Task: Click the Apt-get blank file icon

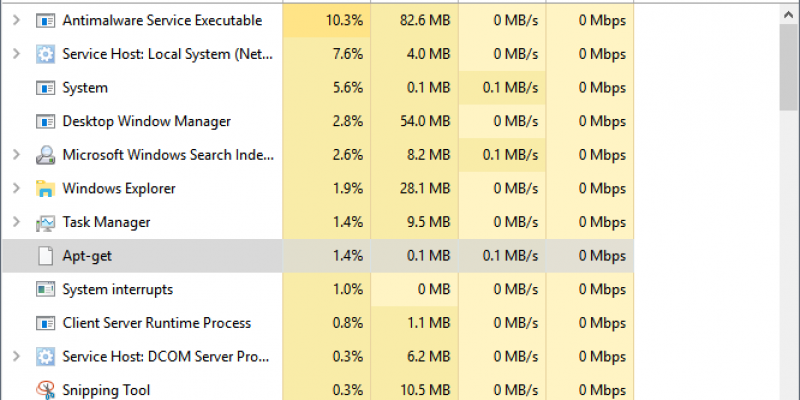Action: pyautogui.click(x=45, y=256)
